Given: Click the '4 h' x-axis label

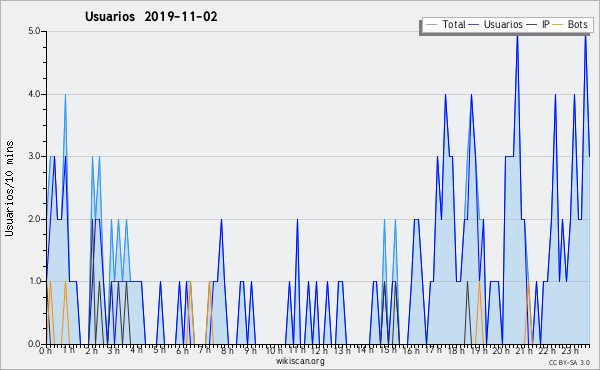Looking at the screenshot, I should 137,350.
